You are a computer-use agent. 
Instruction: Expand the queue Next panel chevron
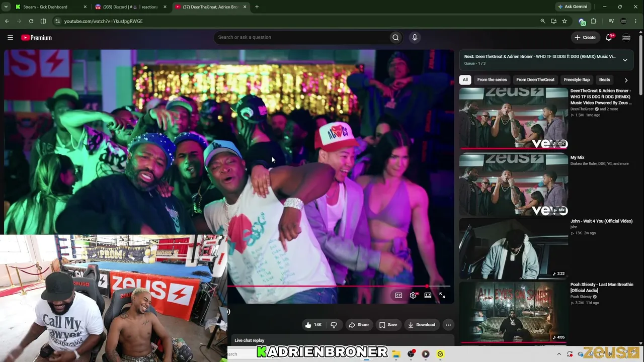click(x=625, y=60)
